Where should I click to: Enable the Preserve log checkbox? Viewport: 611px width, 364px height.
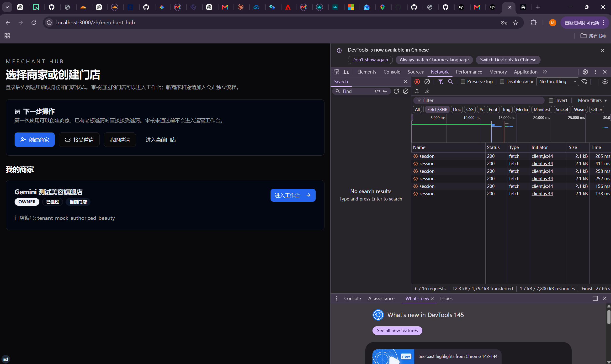pos(463,82)
